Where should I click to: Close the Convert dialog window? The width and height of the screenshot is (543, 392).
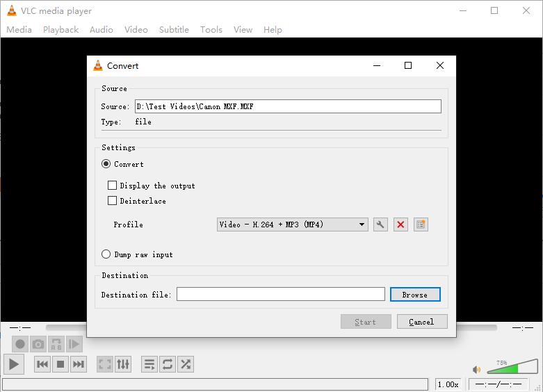click(x=440, y=65)
